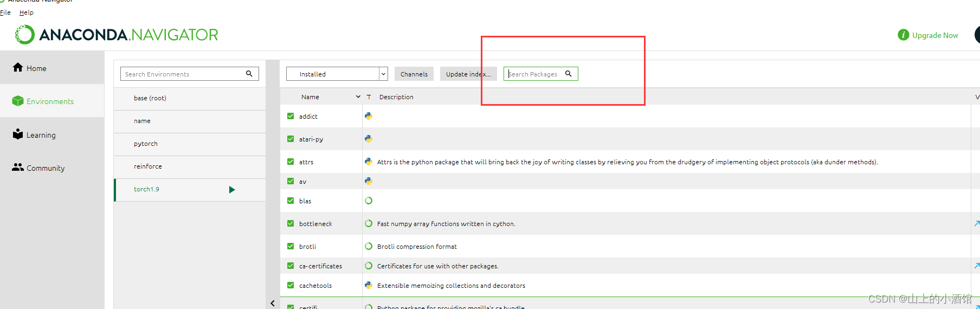Click the Environments cube icon

[18, 101]
